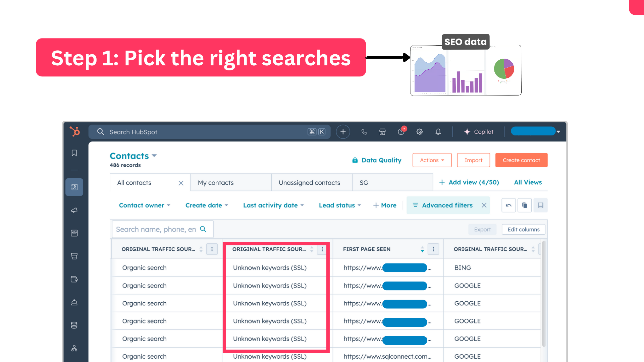This screenshot has width=644, height=362.
Task: Launch Copilot assistant
Action: click(x=479, y=132)
